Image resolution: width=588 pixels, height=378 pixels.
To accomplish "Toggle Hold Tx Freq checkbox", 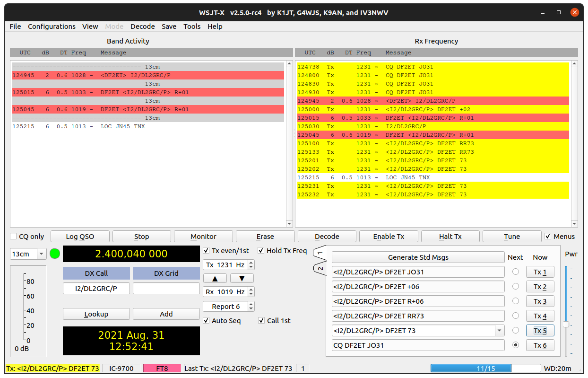I will (261, 251).
